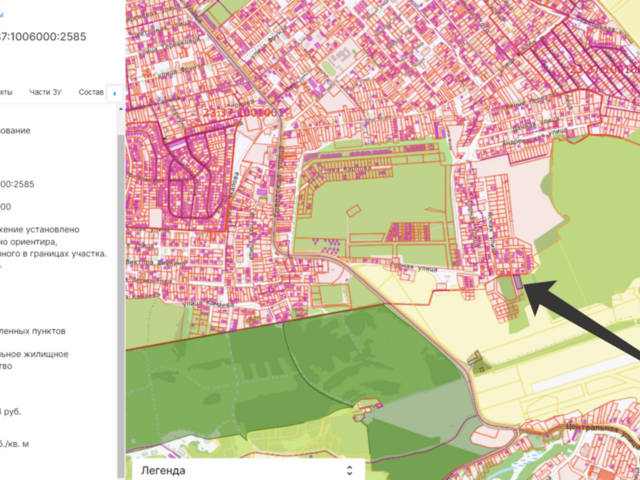Click the value in руб. in the panel
The height and width of the screenshot is (480, 640).
pyautogui.click(x=10, y=412)
